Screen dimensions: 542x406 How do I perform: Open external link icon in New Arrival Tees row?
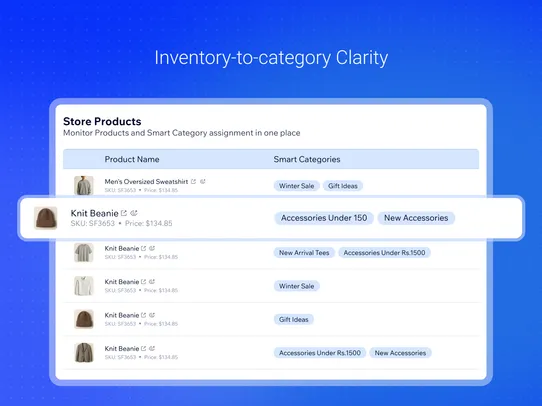pos(143,248)
